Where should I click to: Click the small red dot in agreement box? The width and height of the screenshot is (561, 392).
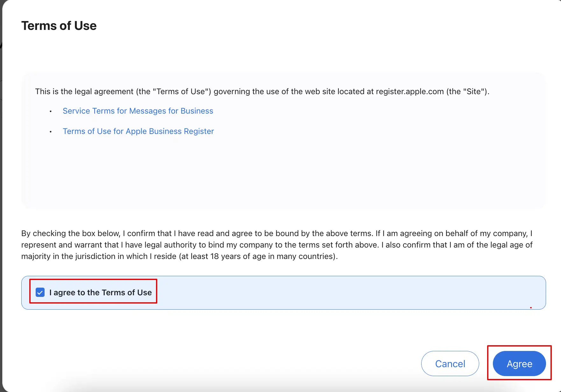point(531,308)
